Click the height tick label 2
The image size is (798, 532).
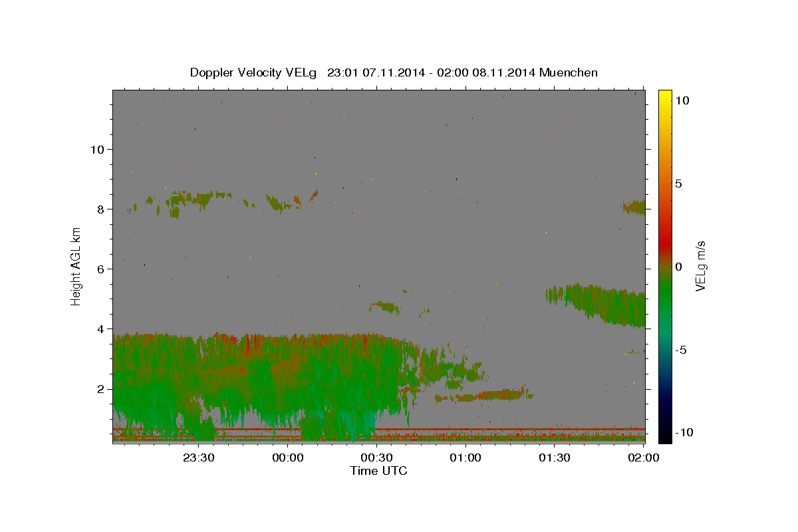100,388
